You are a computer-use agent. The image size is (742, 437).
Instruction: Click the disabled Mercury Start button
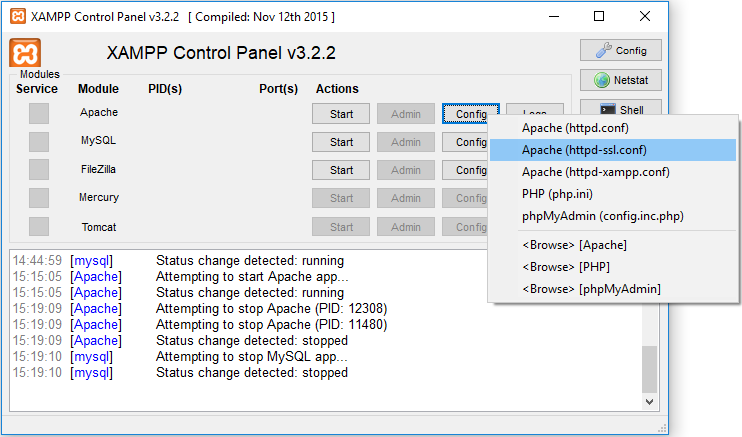[x=341, y=198]
